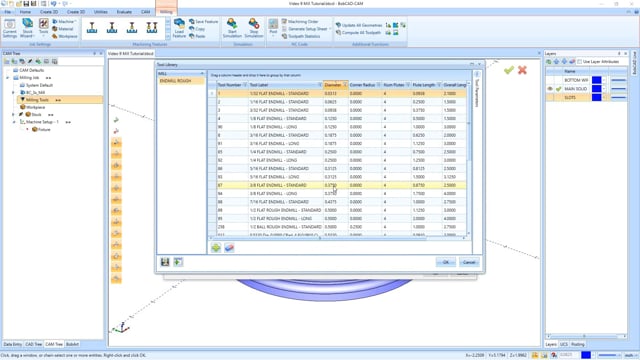The height and width of the screenshot is (360, 640).
Task: Launch the Stock Wizard
Action: (x=27, y=28)
